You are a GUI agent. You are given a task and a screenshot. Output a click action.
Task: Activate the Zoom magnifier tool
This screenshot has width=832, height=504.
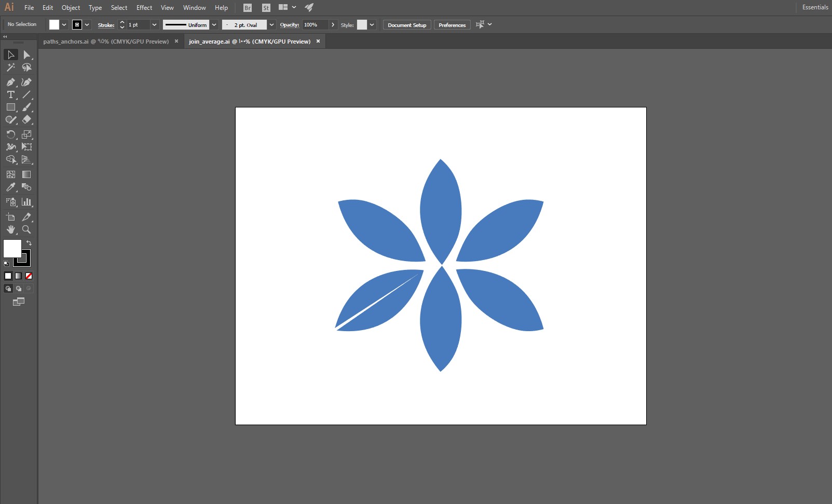[26, 229]
